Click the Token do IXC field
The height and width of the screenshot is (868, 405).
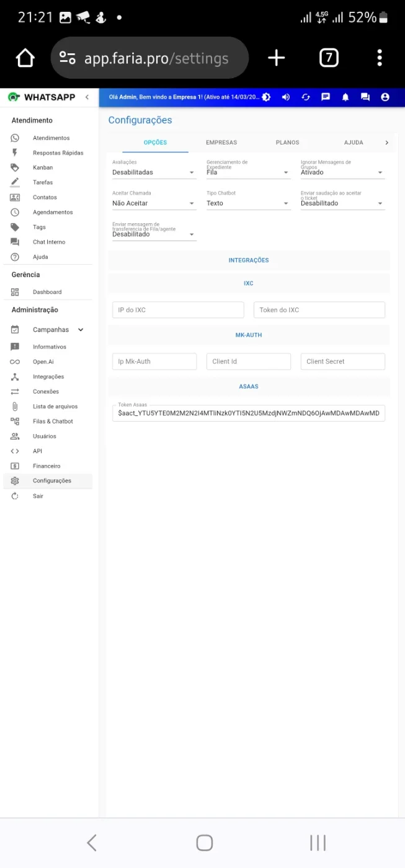pyautogui.click(x=319, y=310)
